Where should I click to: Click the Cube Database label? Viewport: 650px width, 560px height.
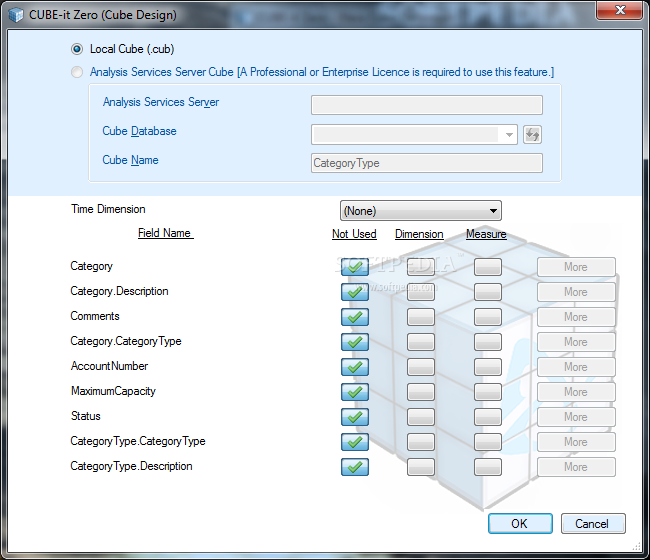click(x=139, y=131)
